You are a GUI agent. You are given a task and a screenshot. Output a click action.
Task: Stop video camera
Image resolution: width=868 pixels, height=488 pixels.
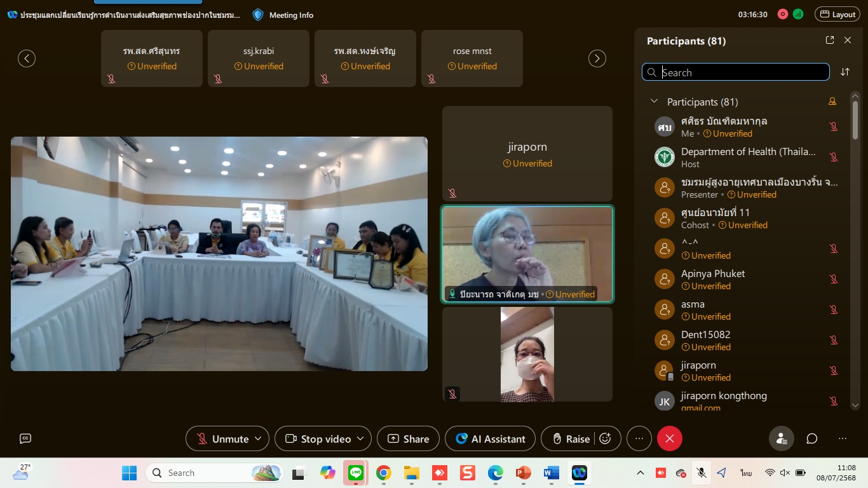[318, 438]
